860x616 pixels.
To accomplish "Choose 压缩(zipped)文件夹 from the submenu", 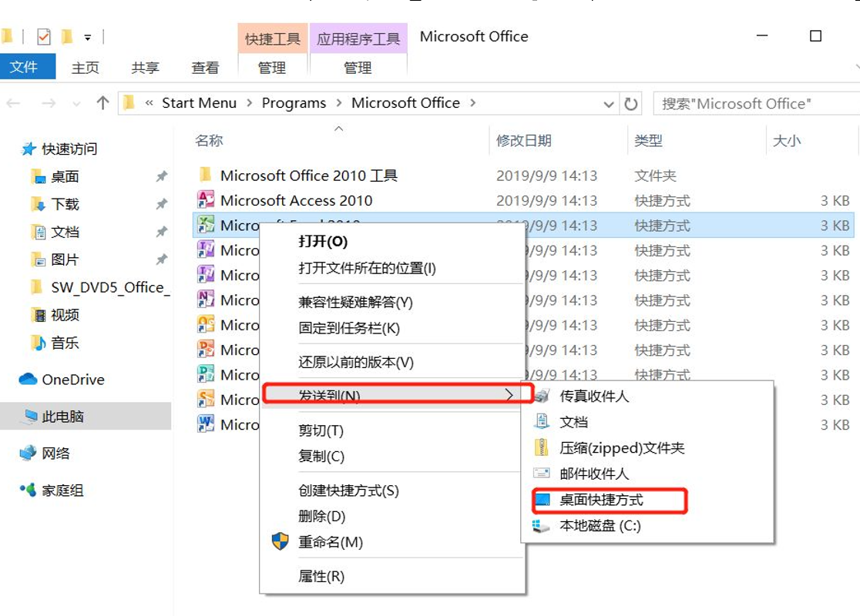I will (621, 447).
